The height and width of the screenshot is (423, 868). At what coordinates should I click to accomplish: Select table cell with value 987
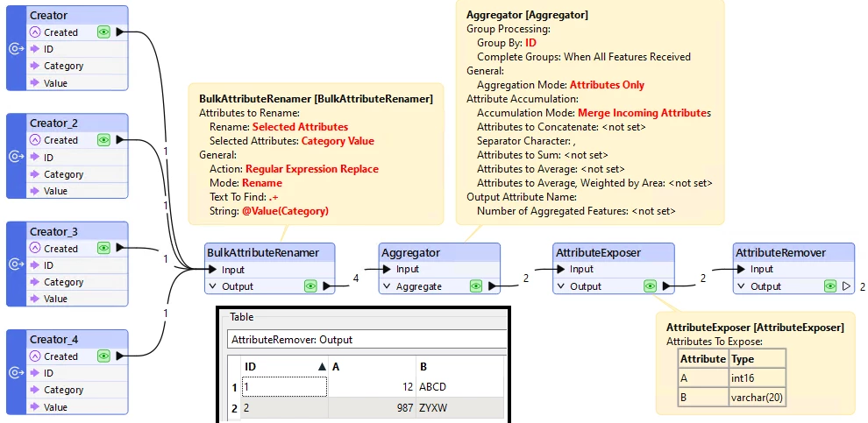[x=372, y=408]
